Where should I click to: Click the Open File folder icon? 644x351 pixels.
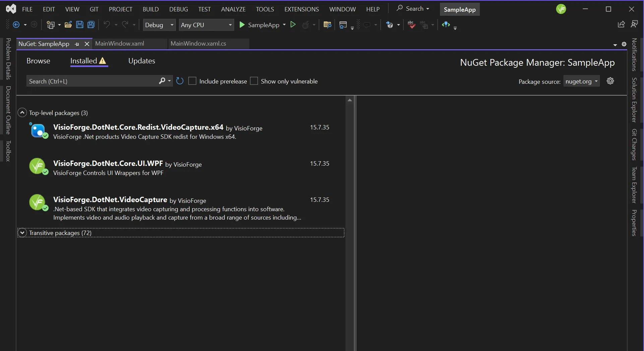[68, 25]
